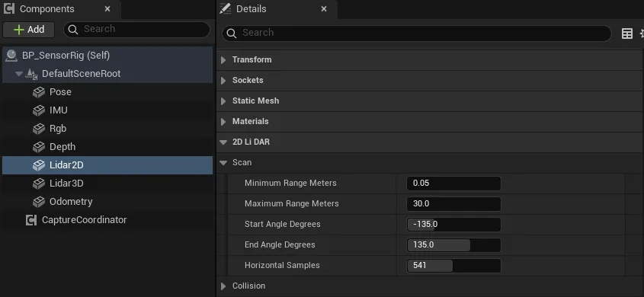Screen dimensions: 644x297
Task: Close the Details tab
Action: (x=324, y=8)
